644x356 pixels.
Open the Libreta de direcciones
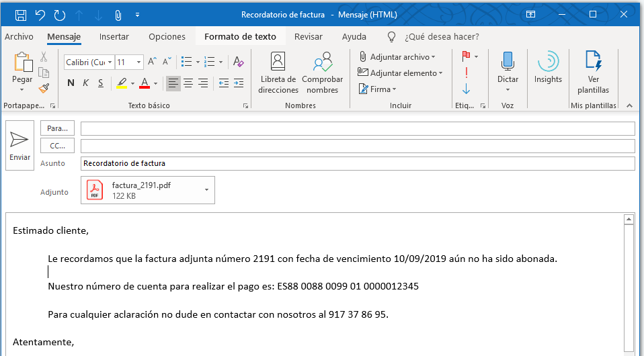click(x=278, y=73)
